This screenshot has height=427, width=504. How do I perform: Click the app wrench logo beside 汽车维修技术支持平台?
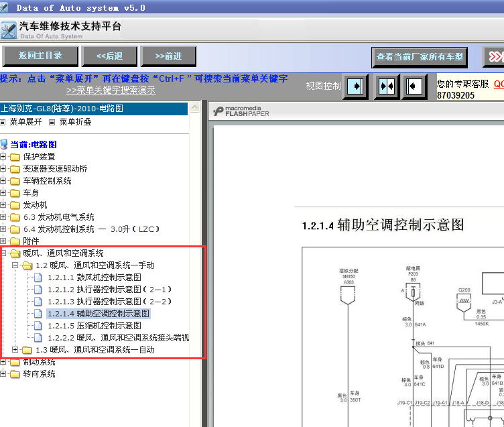tap(9, 31)
